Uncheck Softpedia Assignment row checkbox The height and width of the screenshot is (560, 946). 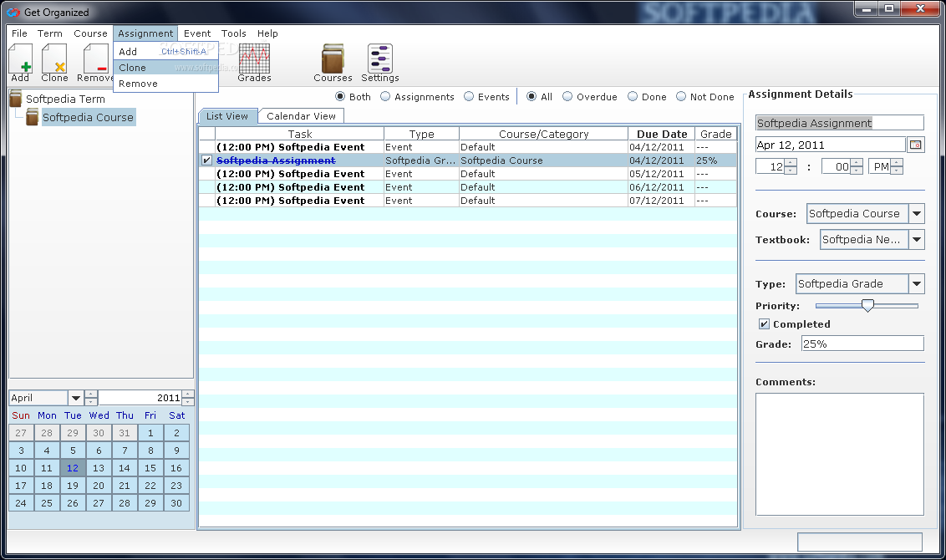[x=207, y=160]
